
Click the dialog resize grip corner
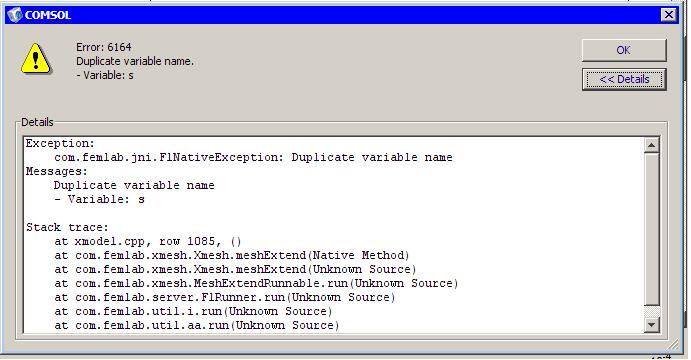pos(673,344)
